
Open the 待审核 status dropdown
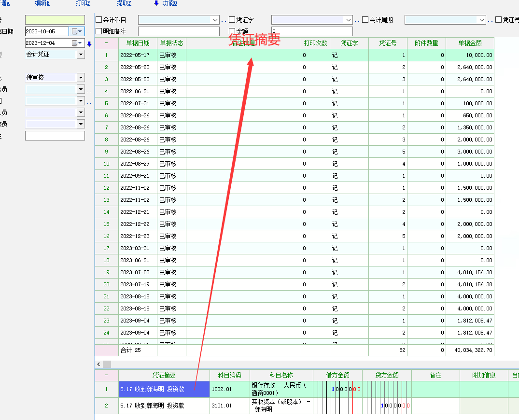[81, 78]
